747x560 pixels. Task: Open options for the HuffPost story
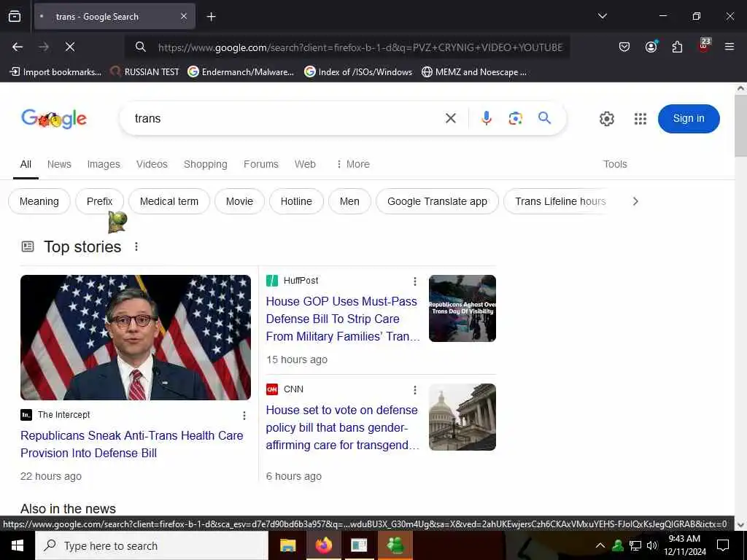(x=415, y=281)
